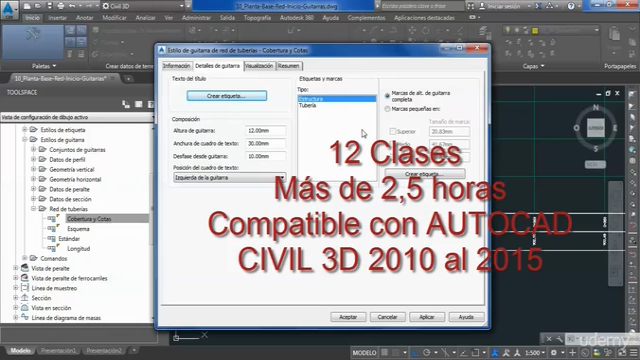Click the Ayuda dialog button
The width and height of the screenshot is (640, 360).
click(466, 317)
